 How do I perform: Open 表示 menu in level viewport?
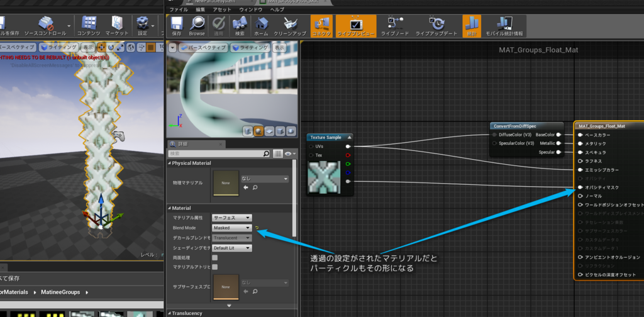point(88,47)
